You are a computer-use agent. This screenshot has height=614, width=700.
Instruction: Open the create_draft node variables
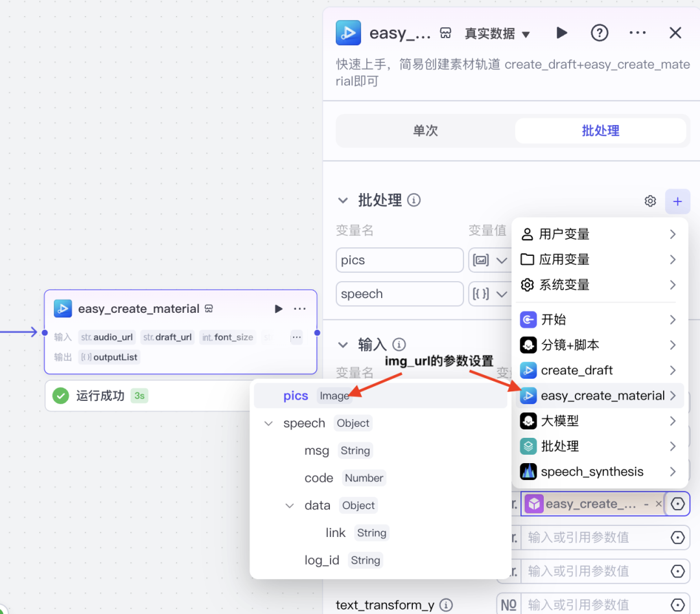599,370
